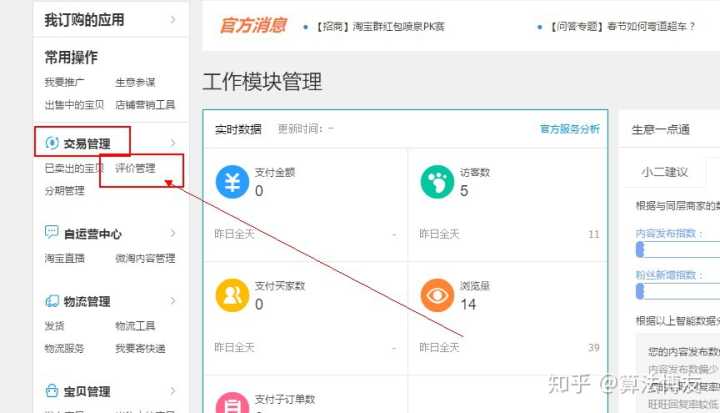Click the orange eye 浏览量 icon

pos(437,295)
